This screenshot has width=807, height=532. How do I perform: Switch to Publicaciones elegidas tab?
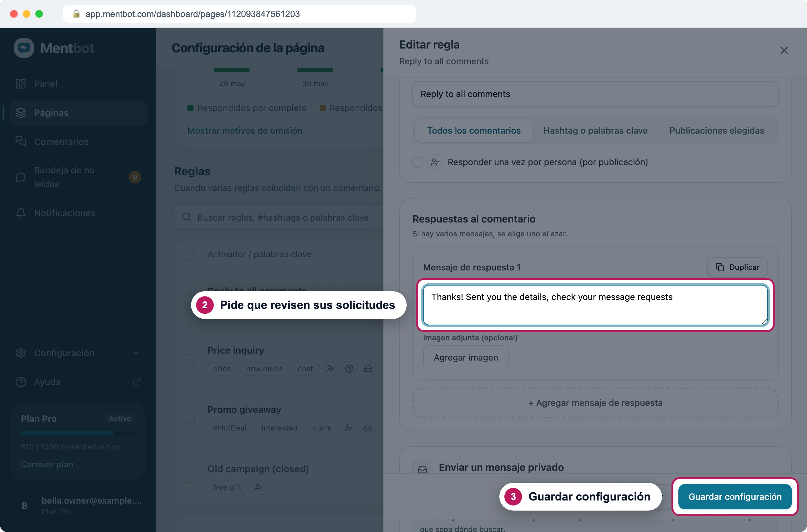(717, 130)
